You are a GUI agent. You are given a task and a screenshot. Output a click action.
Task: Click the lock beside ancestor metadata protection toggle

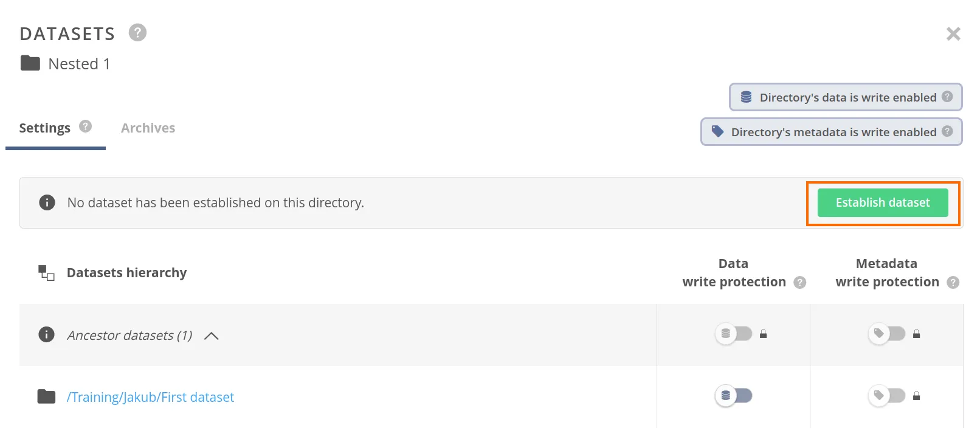click(x=917, y=334)
